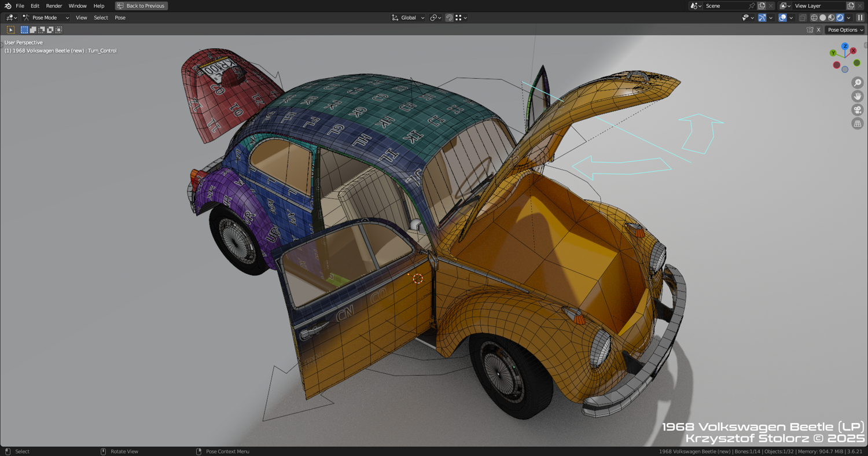Toggle viewport overlays display
The height and width of the screenshot is (456, 868).
pyautogui.click(x=782, y=18)
